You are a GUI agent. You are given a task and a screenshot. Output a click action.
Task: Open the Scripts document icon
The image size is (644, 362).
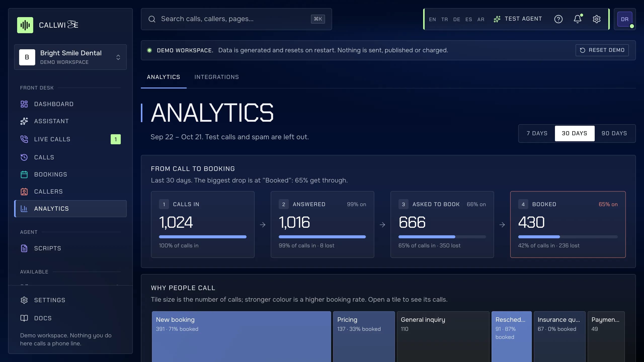pyautogui.click(x=24, y=248)
